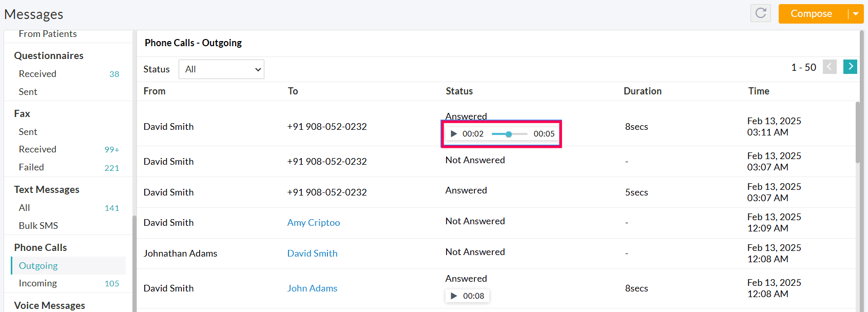Play the 00:02 call recording
Image resolution: width=868 pixels, height=312 pixels.
click(454, 134)
